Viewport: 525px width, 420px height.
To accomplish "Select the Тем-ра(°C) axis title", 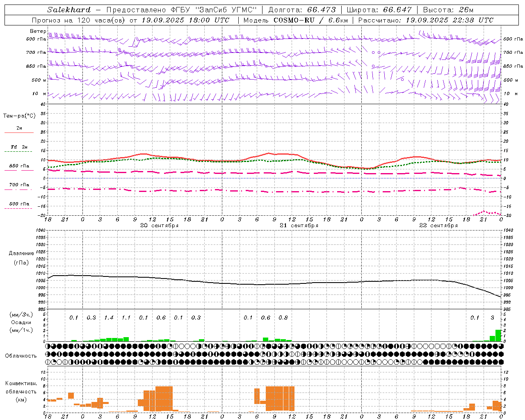I will 19,116.
